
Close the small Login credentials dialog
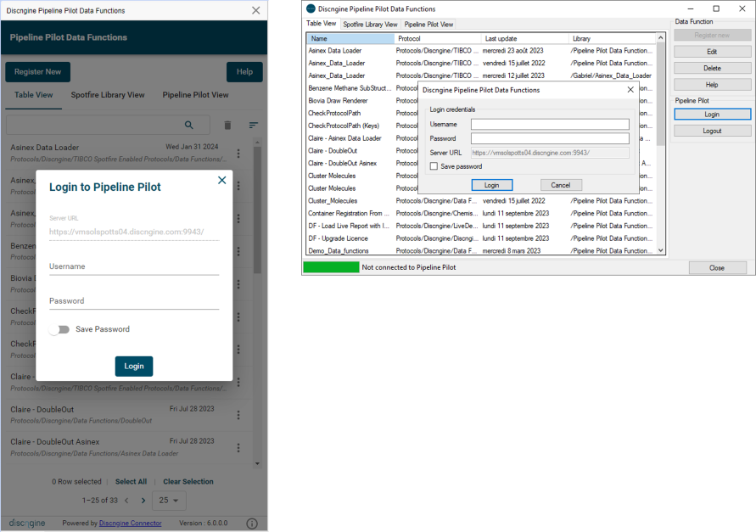(x=630, y=90)
